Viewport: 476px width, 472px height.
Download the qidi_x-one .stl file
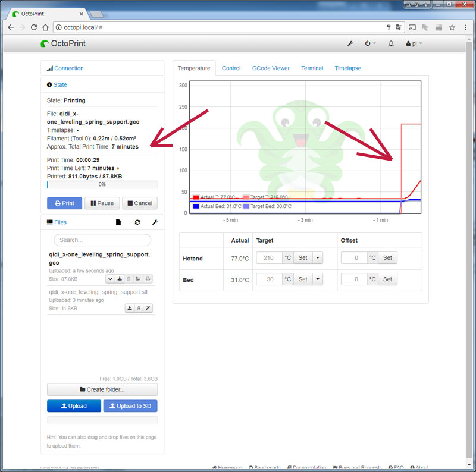point(130,308)
